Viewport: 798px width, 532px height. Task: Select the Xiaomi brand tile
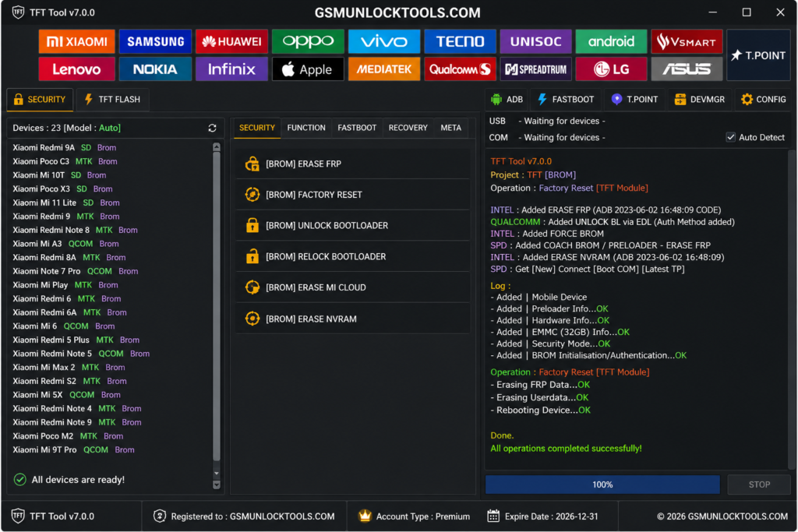(x=77, y=41)
